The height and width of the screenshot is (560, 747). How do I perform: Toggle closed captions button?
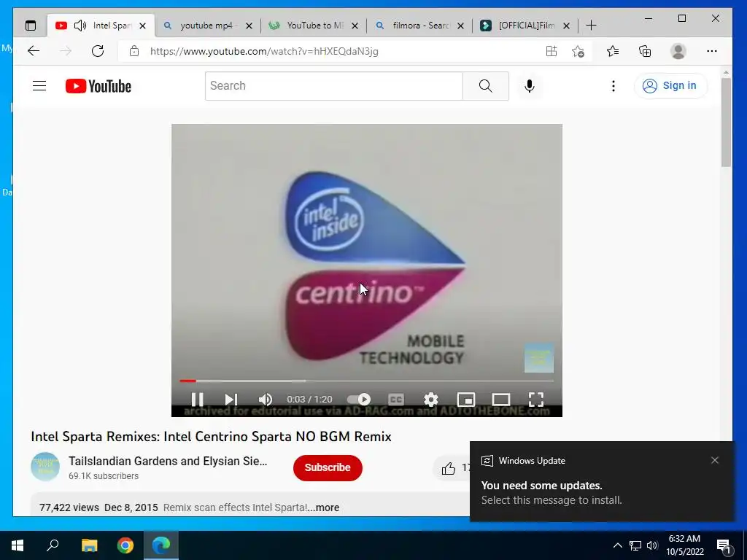(396, 399)
